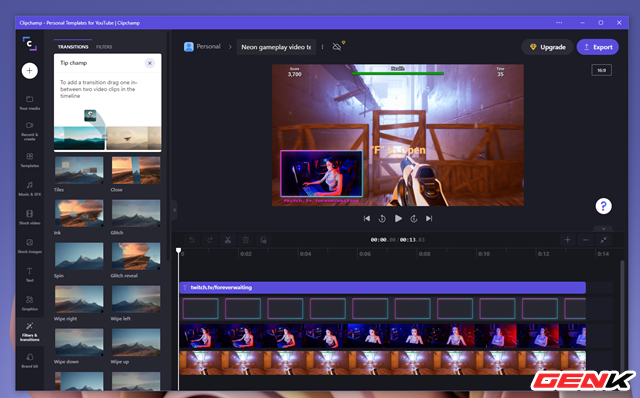
Task: Select the streamer webcam video track
Action: pos(382,336)
